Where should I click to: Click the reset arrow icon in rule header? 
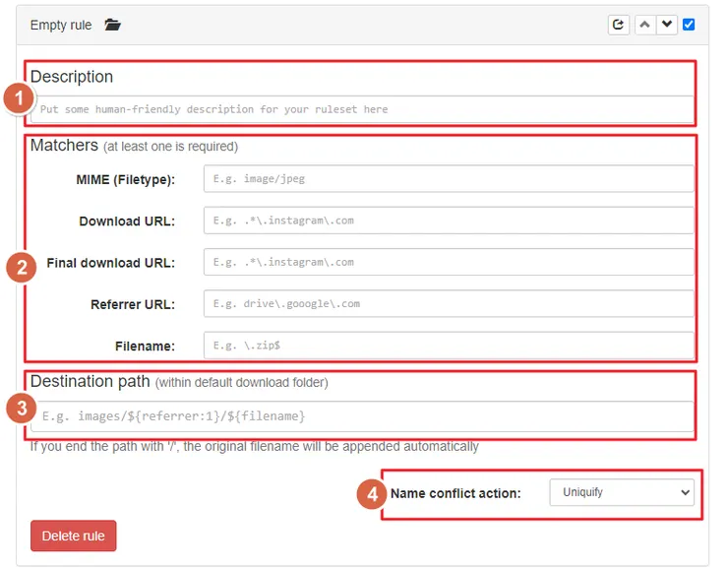click(x=619, y=25)
